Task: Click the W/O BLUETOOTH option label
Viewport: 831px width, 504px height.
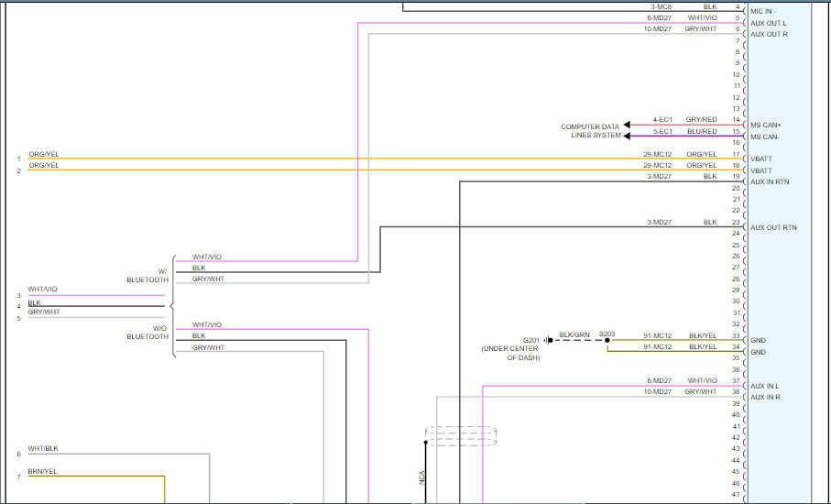Action: point(148,332)
